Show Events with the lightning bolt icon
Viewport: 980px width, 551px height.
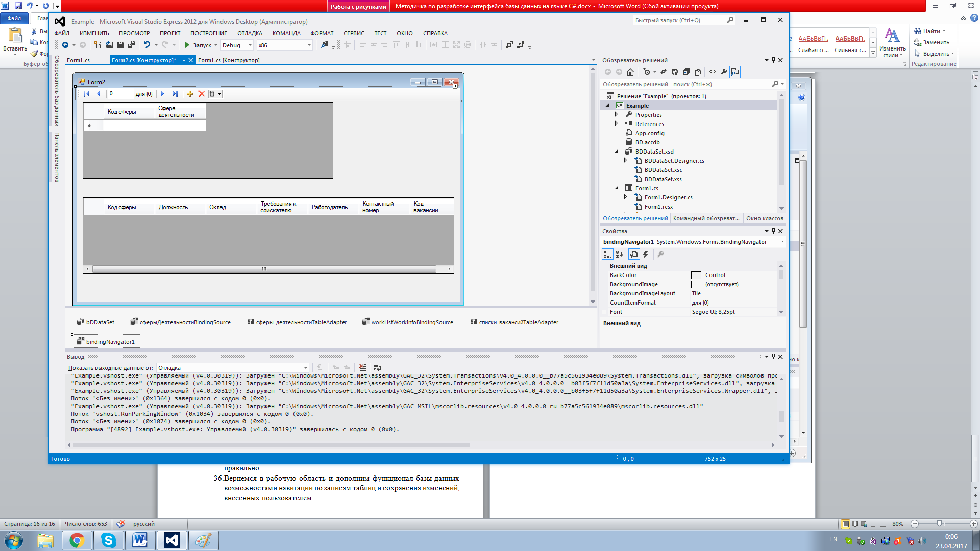[x=646, y=254]
